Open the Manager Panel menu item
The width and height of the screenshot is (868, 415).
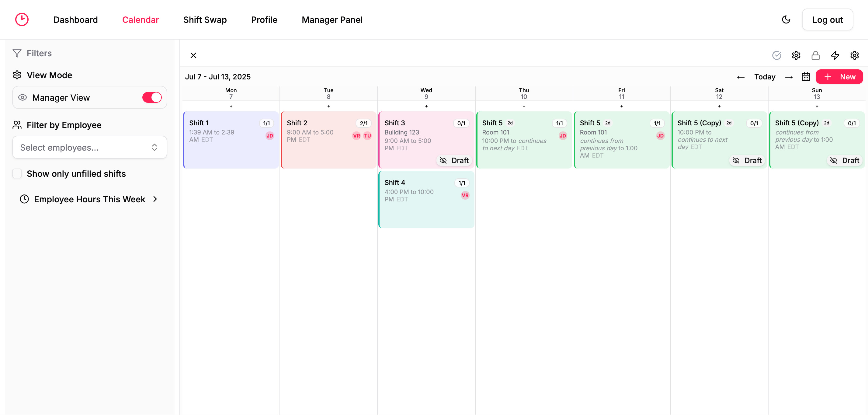click(x=332, y=19)
